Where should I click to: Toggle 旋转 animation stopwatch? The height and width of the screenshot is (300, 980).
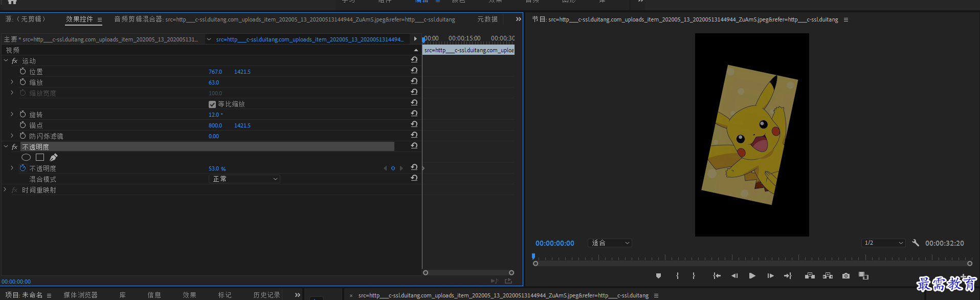pos(23,114)
